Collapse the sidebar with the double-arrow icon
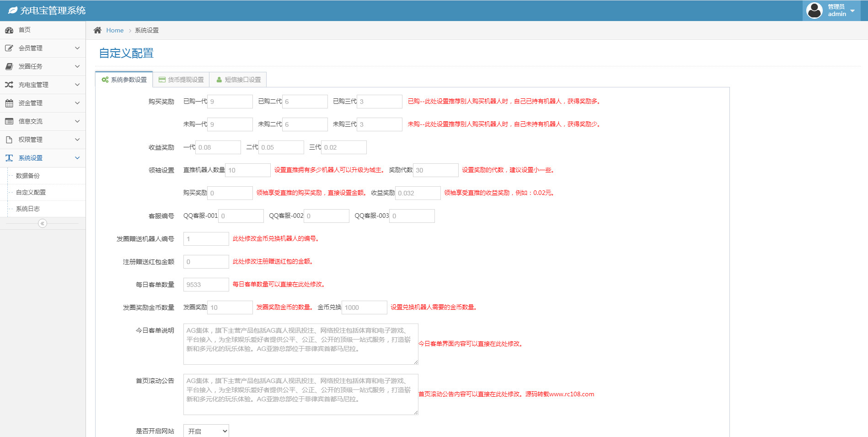Screen dimensions: 868x437 point(43,223)
